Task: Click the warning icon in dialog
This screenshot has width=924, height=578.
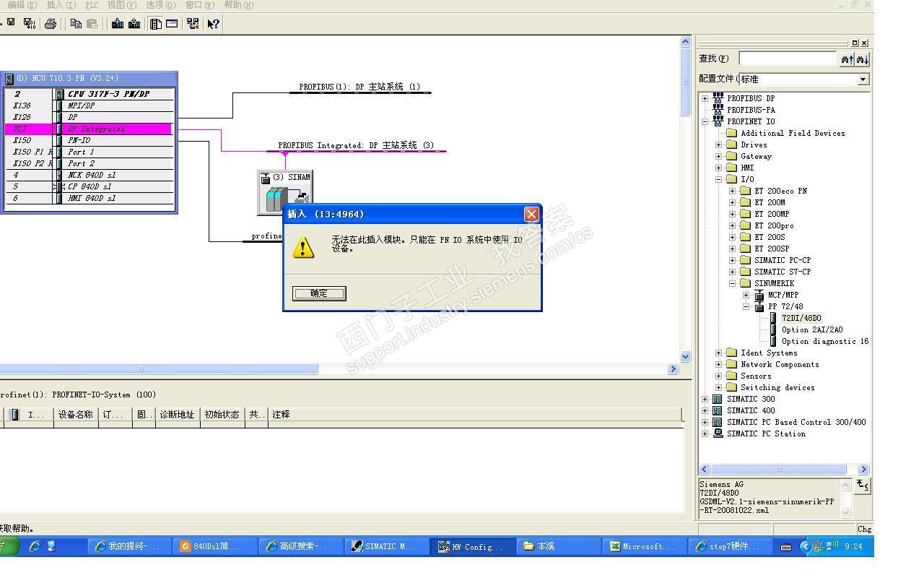Action: click(x=303, y=247)
